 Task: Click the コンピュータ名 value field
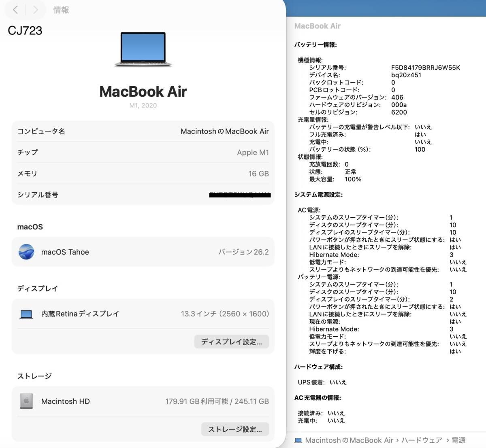point(225,131)
